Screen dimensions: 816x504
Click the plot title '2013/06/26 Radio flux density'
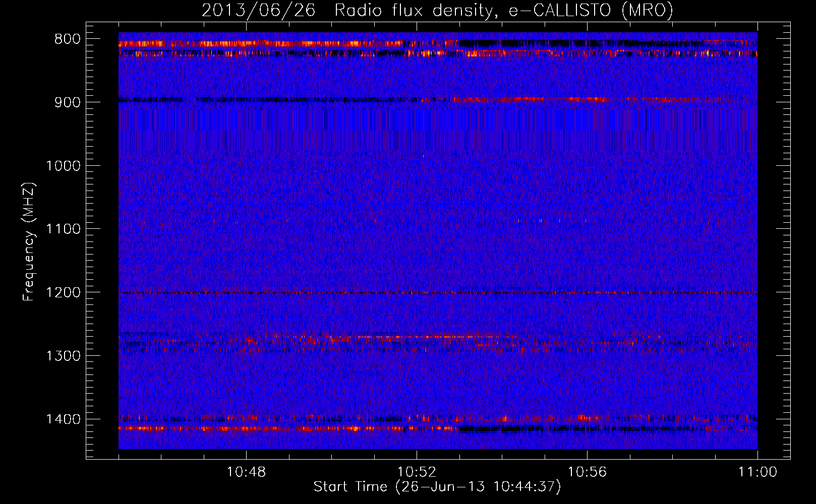tap(347, 11)
